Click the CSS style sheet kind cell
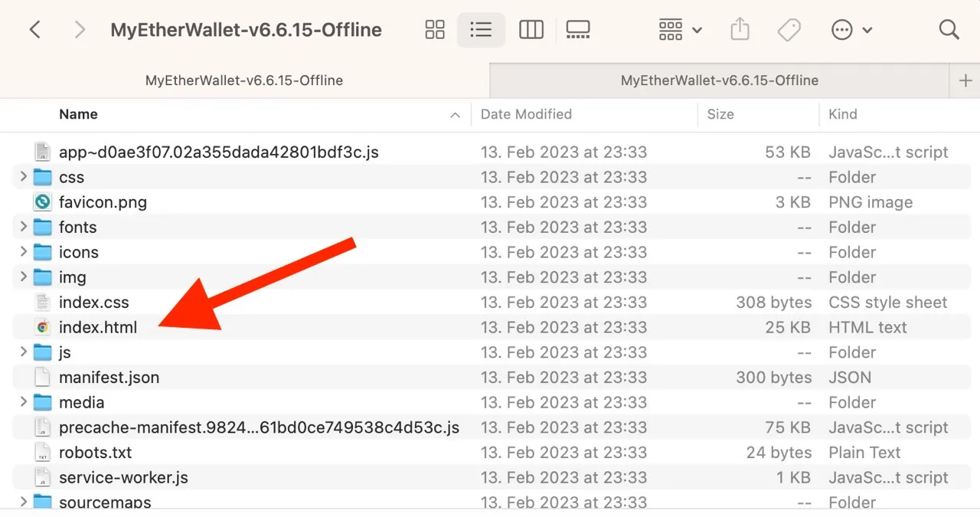The width and height of the screenshot is (980, 517). point(888,302)
